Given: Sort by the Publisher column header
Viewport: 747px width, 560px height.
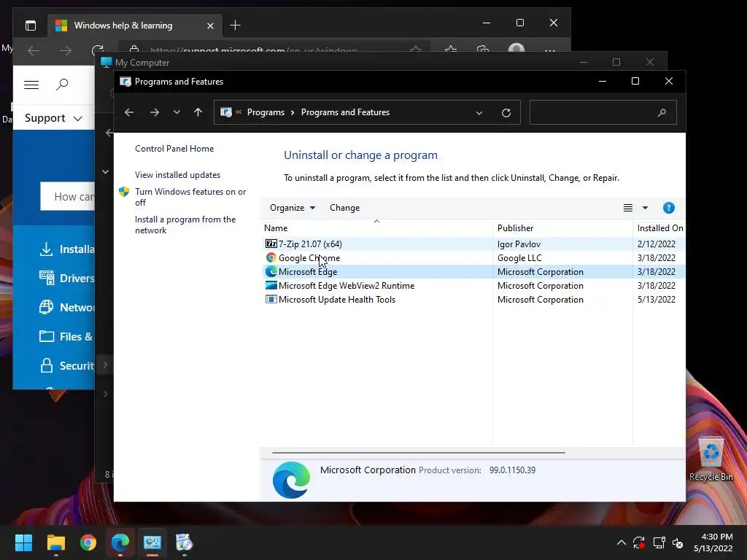Looking at the screenshot, I should [562, 228].
